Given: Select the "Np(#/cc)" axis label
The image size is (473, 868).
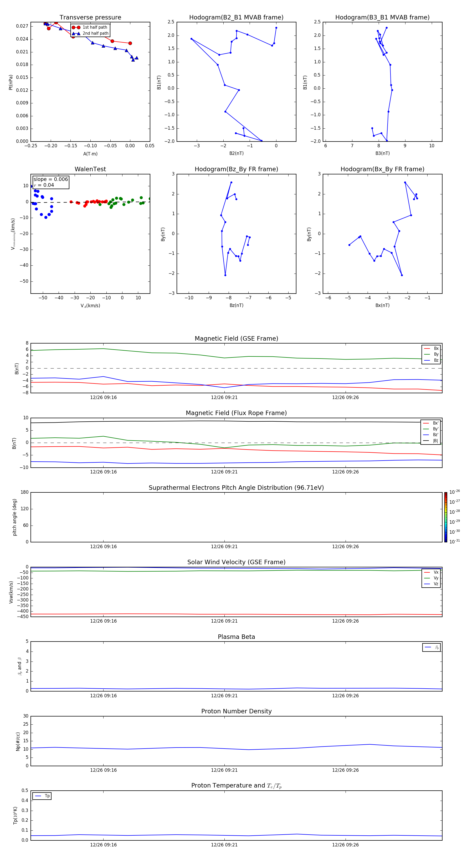Looking at the screenshot, I should 18,741.
